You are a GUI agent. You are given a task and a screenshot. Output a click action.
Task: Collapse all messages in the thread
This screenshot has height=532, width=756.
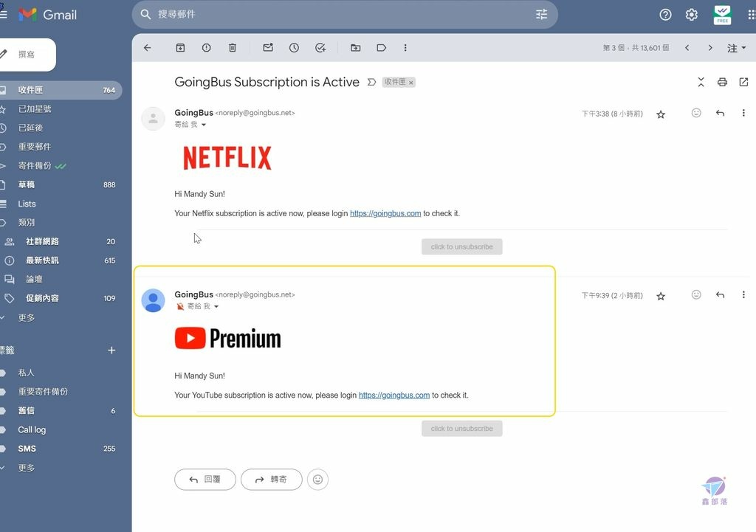[x=701, y=82]
